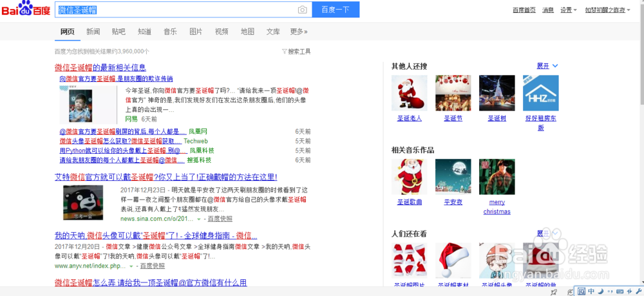
Task: Open the 好好租房东版 label link
Action: click(541, 123)
